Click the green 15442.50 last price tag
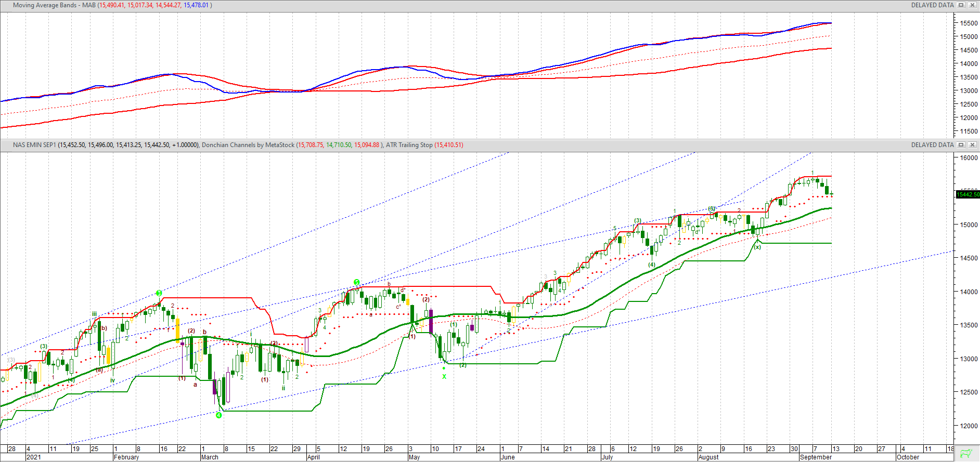980x462 pixels. (x=968, y=194)
